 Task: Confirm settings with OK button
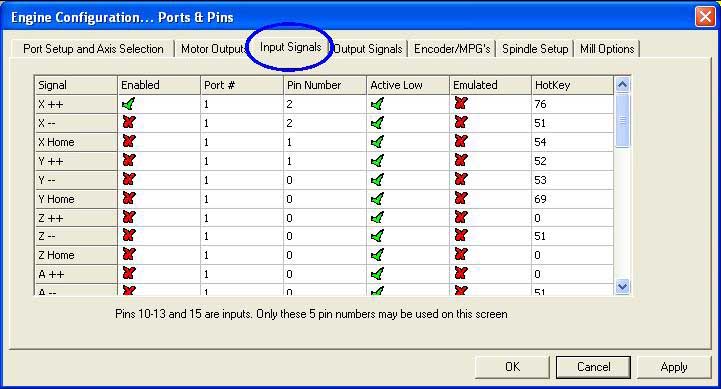[512, 367]
